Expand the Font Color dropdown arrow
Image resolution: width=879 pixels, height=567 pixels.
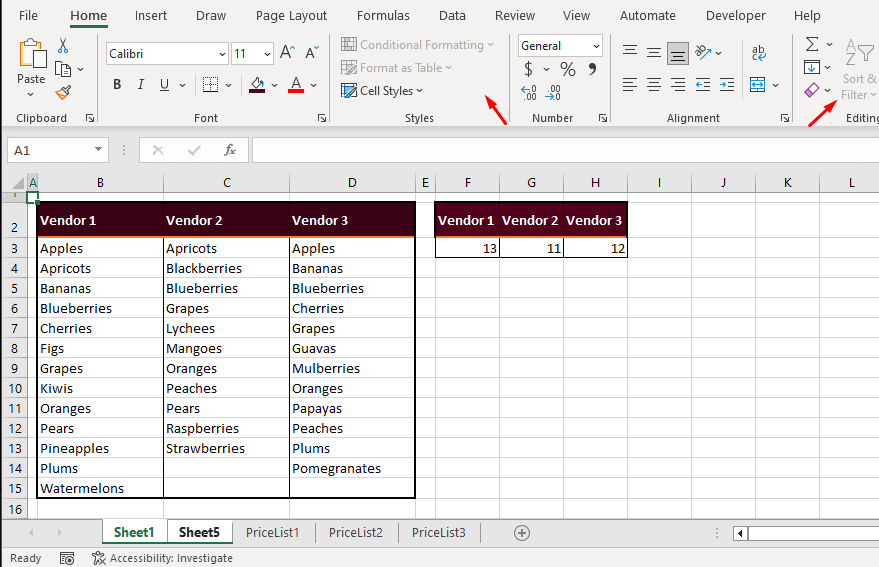click(313, 85)
